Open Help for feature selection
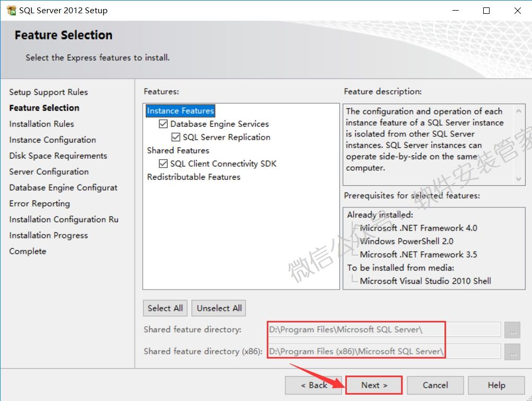Viewport: 532px width, 401px height. pyautogui.click(x=496, y=385)
